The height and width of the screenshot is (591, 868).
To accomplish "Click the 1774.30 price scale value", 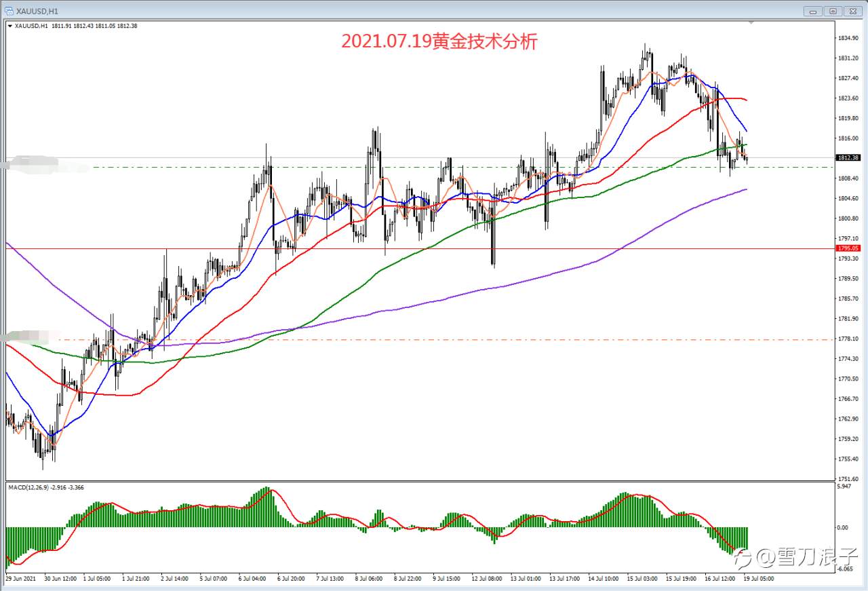I will [x=848, y=358].
